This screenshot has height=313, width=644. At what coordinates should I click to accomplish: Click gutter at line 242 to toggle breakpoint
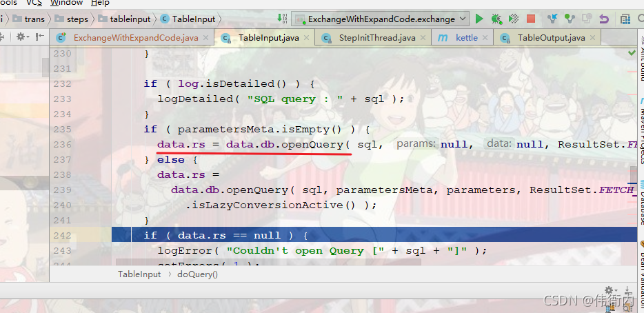92,235
